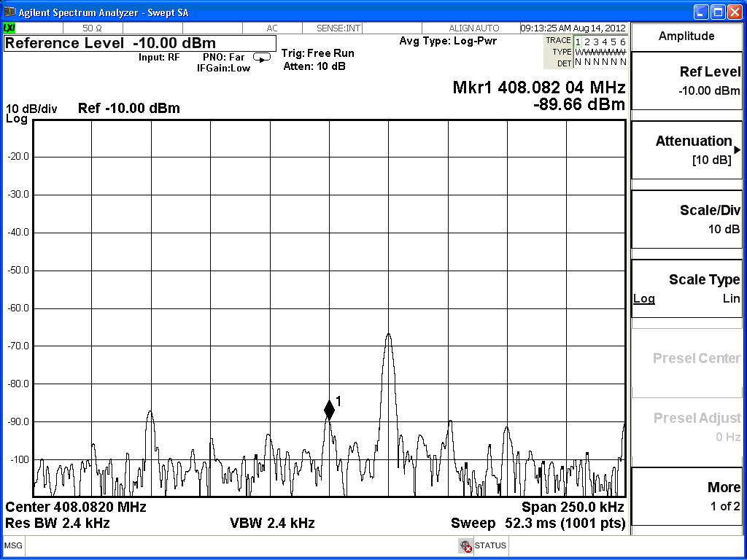Click the -100 axis label
Viewport: 747px width, 560px height.
click(19, 459)
